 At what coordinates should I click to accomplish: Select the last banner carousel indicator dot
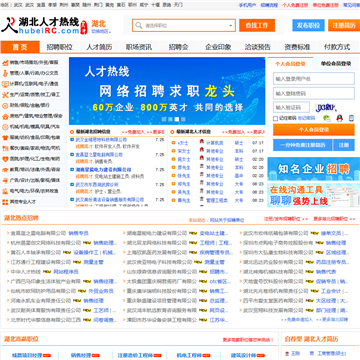183,119
